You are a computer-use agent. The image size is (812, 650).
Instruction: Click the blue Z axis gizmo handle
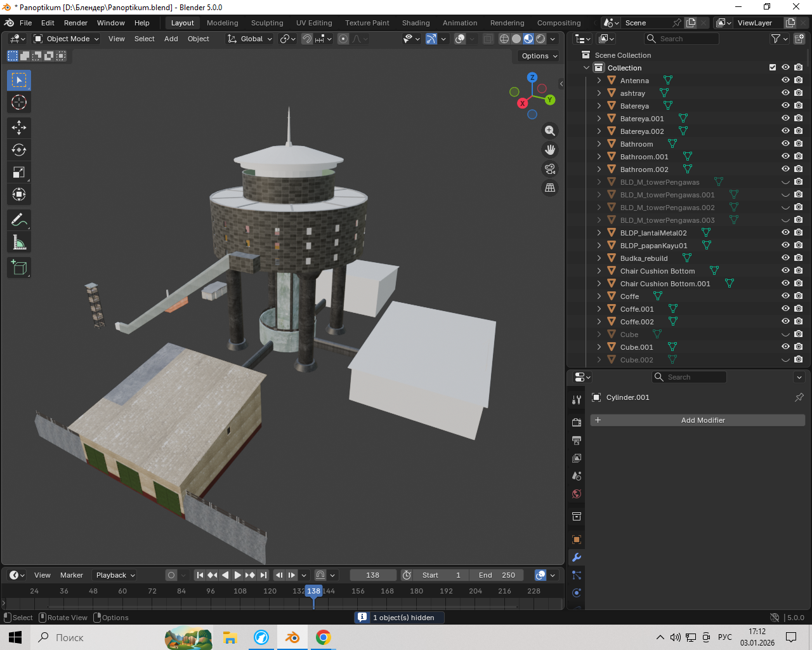pyautogui.click(x=532, y=77)
